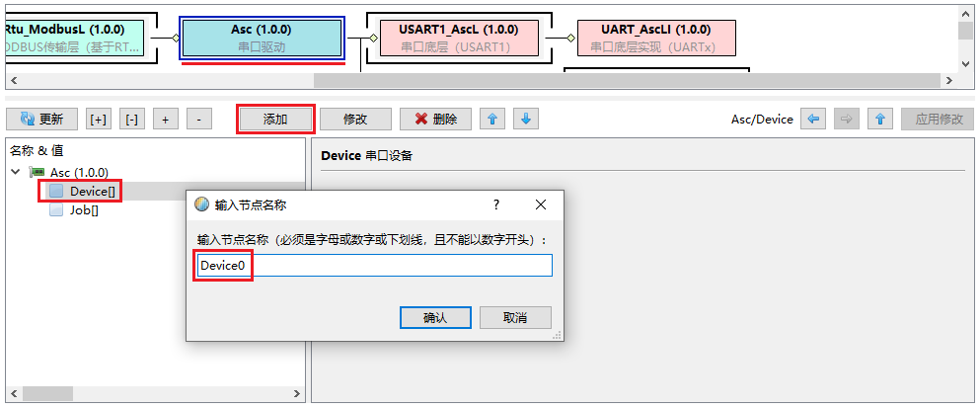This screenshot has width=980, height=409.
Task: Confirm the dialog with 确认
Action: (435, 318)
